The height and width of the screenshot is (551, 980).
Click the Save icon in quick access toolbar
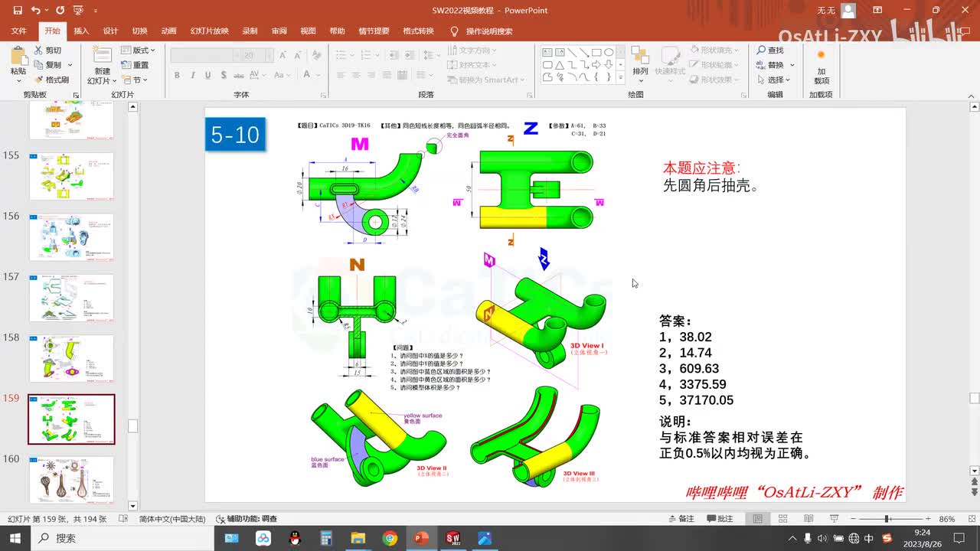tap(16, 11)
